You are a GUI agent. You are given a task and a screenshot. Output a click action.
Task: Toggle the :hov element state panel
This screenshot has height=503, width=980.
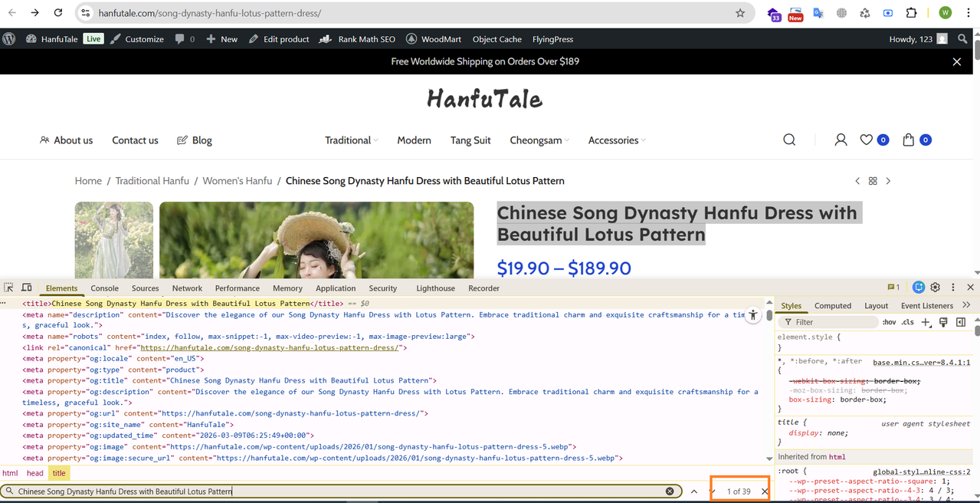pyautogui.click(x=889, y=322)
